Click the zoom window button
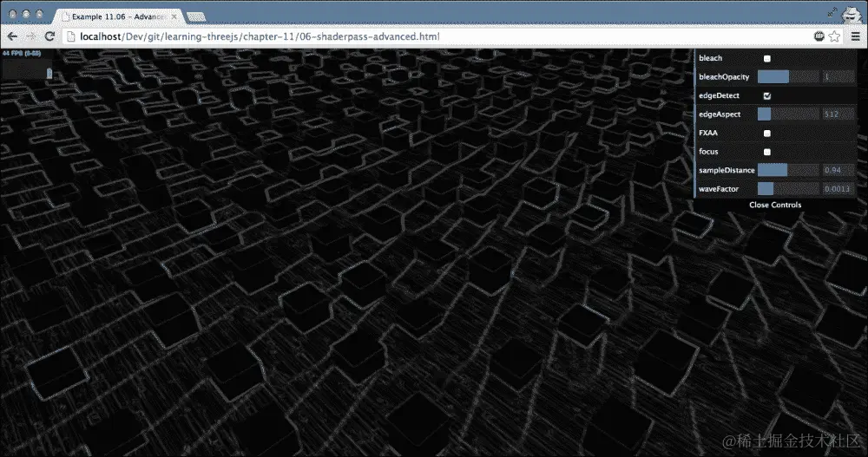Viewport: 868px width, 457px height. [x=39, y=15]
